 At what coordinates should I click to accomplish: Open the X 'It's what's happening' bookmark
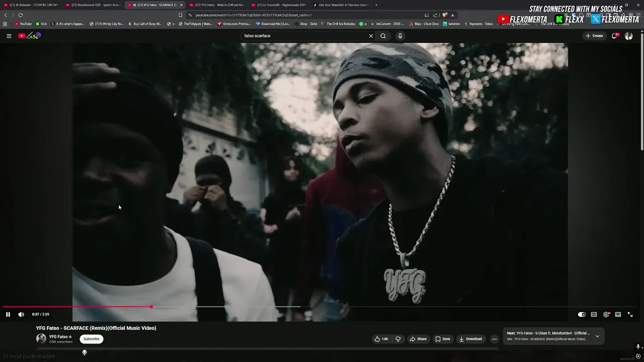(68, 24)
